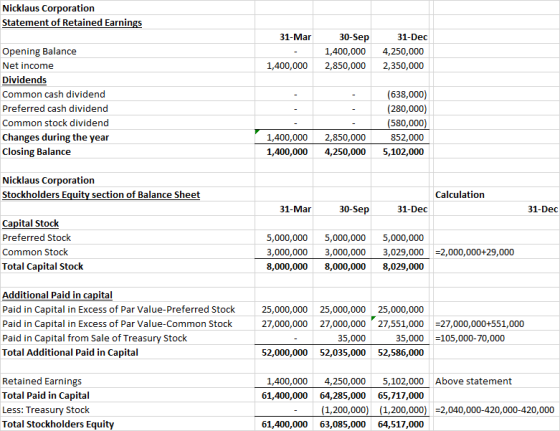Select Net income value 2,350,000
The width and height of the screenshot is (560, 431).
click(403, 66)
